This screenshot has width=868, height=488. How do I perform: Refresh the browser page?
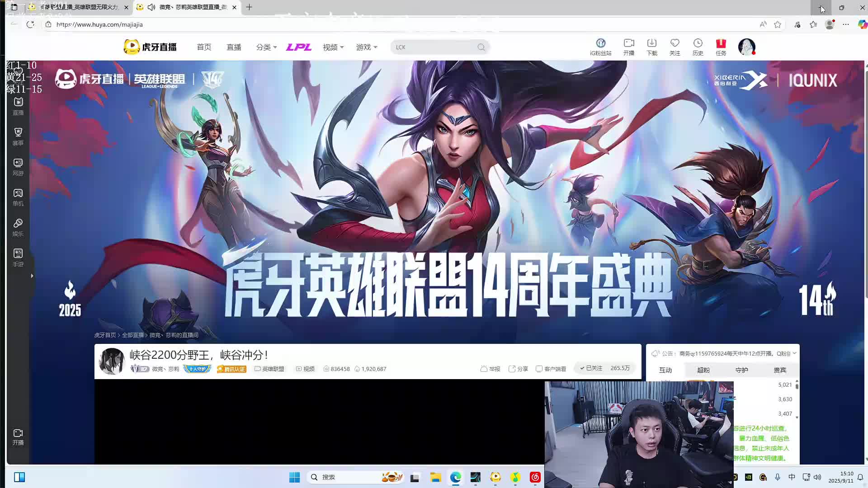click(x=30, y=24)
